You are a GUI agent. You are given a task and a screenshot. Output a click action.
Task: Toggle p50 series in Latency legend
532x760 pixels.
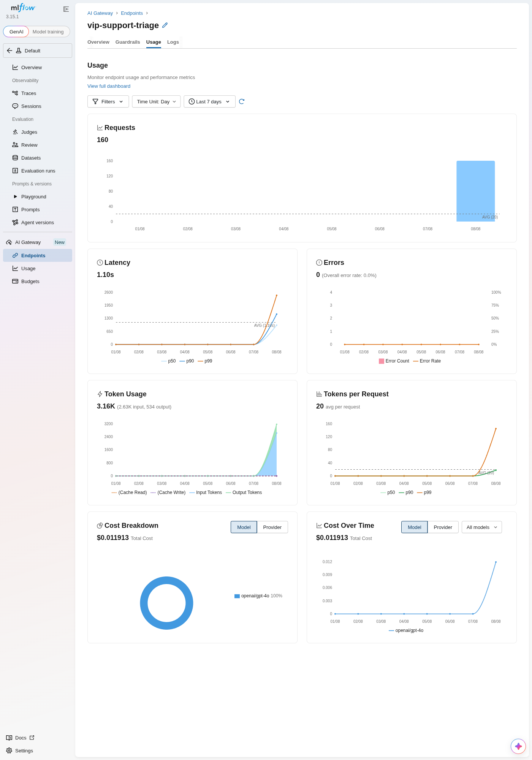pos(168,361)
